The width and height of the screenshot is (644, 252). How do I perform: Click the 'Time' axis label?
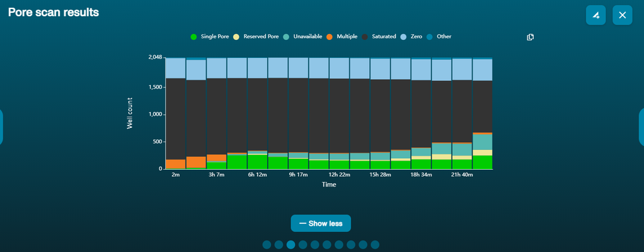pos(329,184)
